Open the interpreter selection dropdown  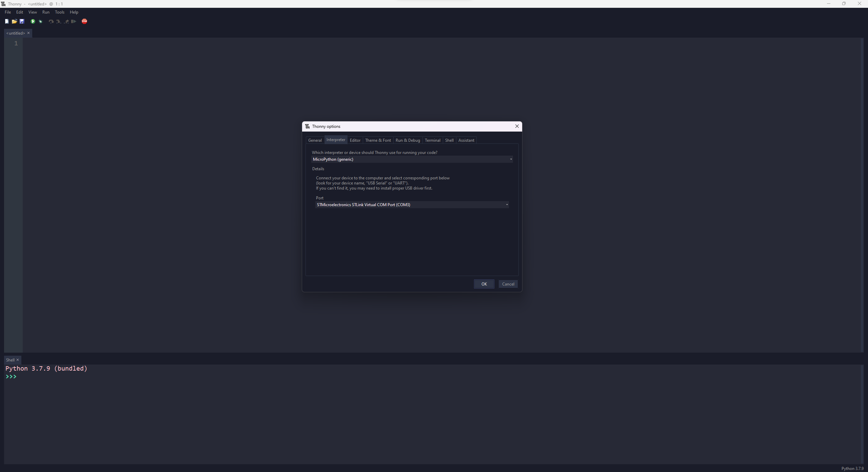point(510,159)
